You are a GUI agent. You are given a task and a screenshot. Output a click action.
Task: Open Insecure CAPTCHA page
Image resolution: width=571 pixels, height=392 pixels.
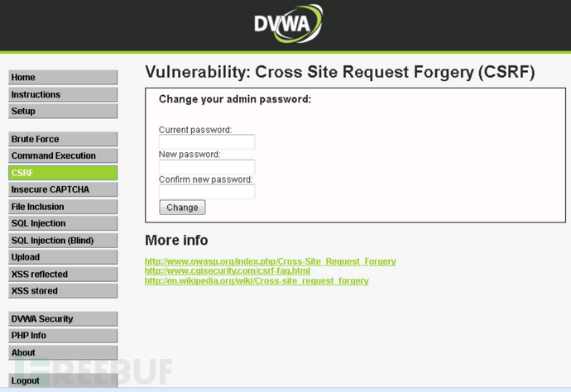(63, 189)
